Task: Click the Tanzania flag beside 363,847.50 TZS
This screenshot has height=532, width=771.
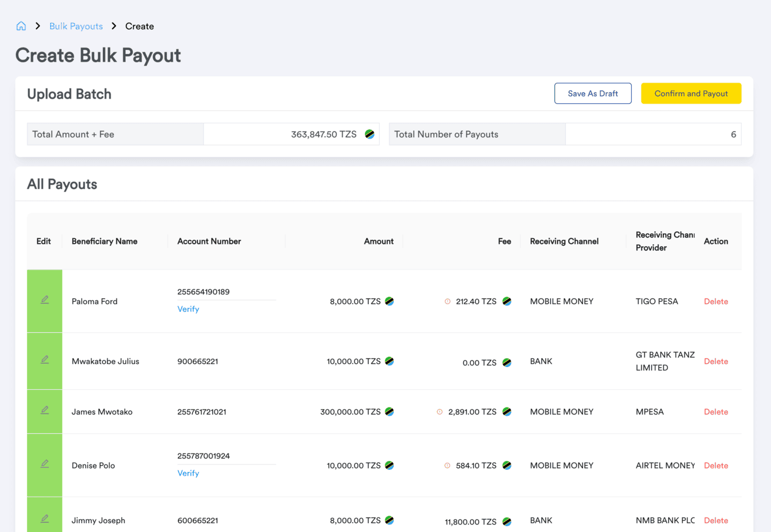Action: 370,134
